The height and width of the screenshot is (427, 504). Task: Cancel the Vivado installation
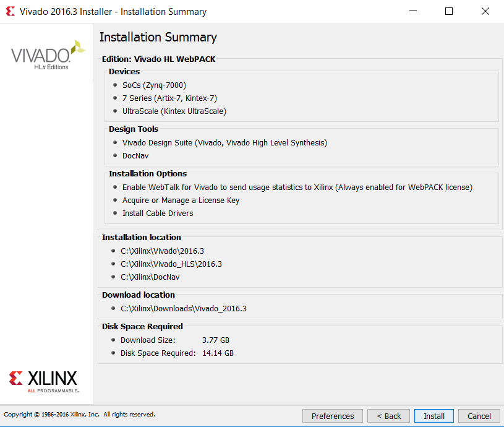[x=479, y=416]
